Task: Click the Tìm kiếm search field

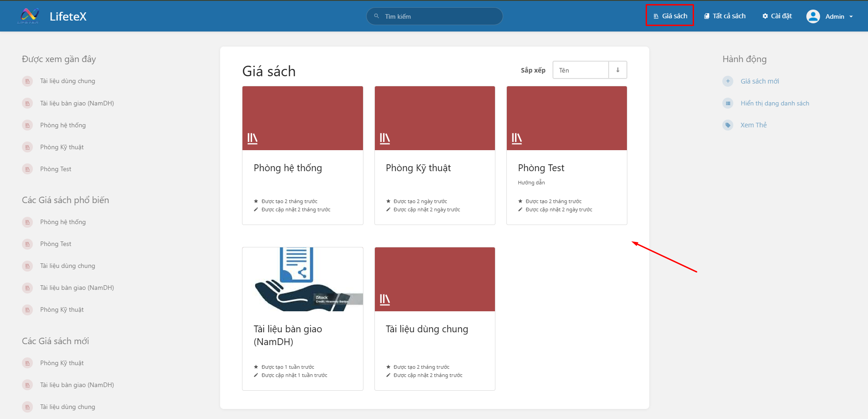Action: [434, 16]
